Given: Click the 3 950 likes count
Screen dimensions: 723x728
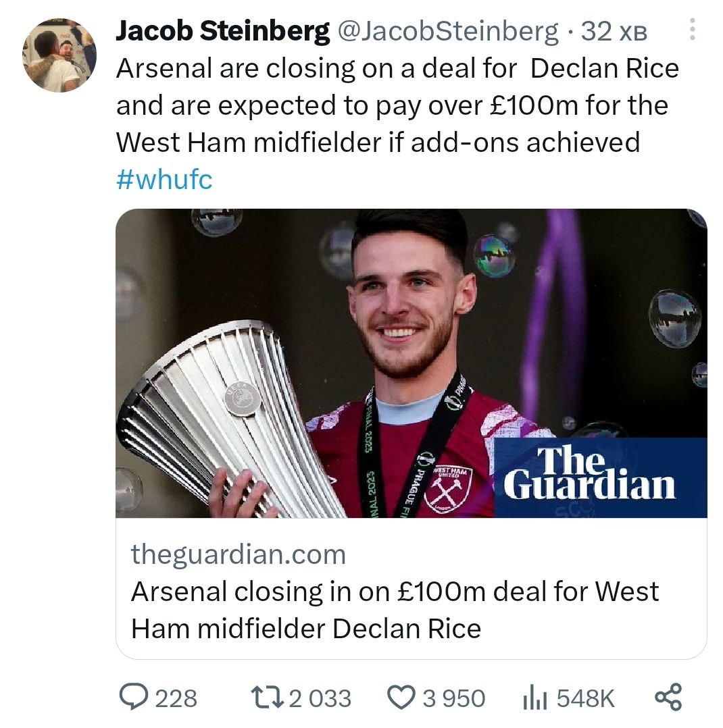Looking at the screenshot, I should coord(453,698).
